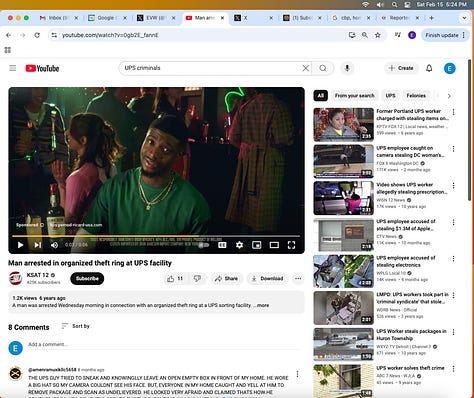474x398 pixels.
Task: Open options for Former Portland UPS worker video
Action: (453, 112)
